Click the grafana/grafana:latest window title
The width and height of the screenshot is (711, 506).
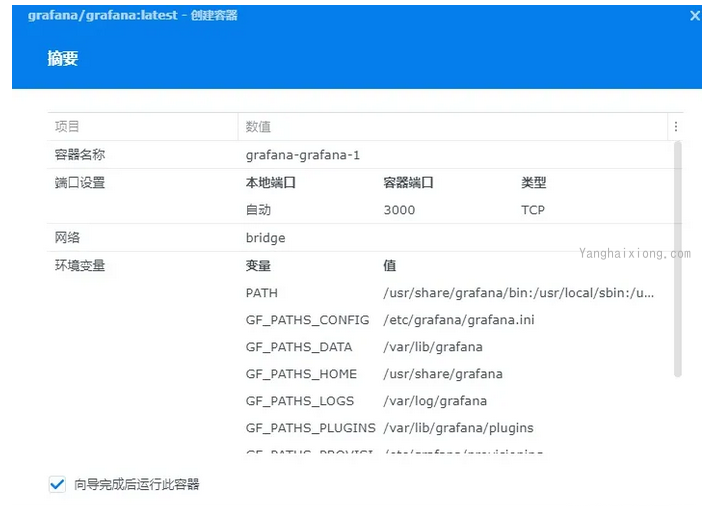tap(132, 15)
